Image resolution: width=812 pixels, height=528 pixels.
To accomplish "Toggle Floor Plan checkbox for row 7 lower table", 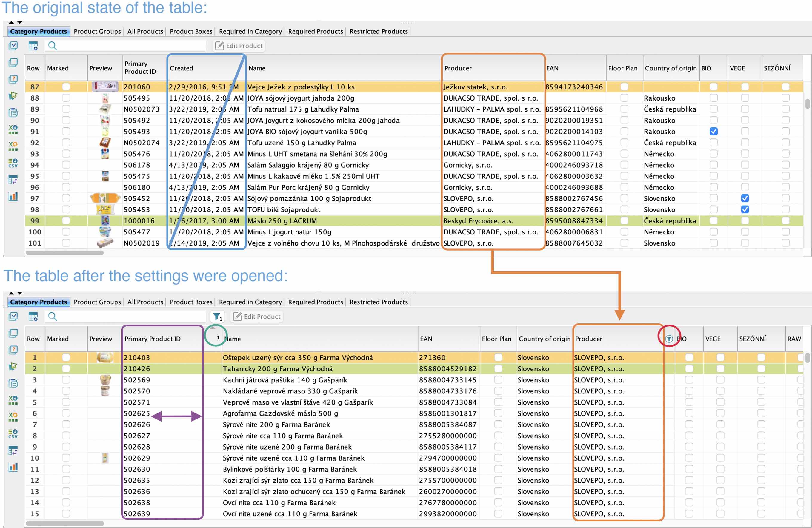I will [498, 424].
